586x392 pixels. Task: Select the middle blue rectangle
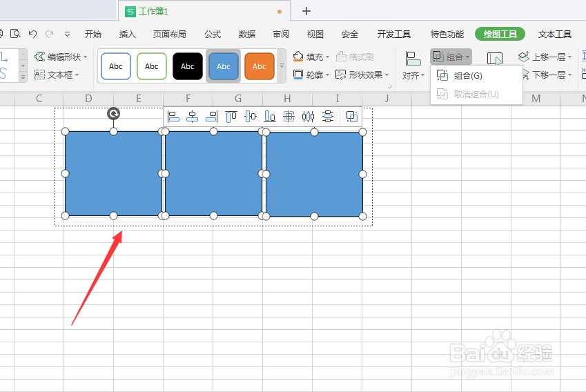pos(213,173)
